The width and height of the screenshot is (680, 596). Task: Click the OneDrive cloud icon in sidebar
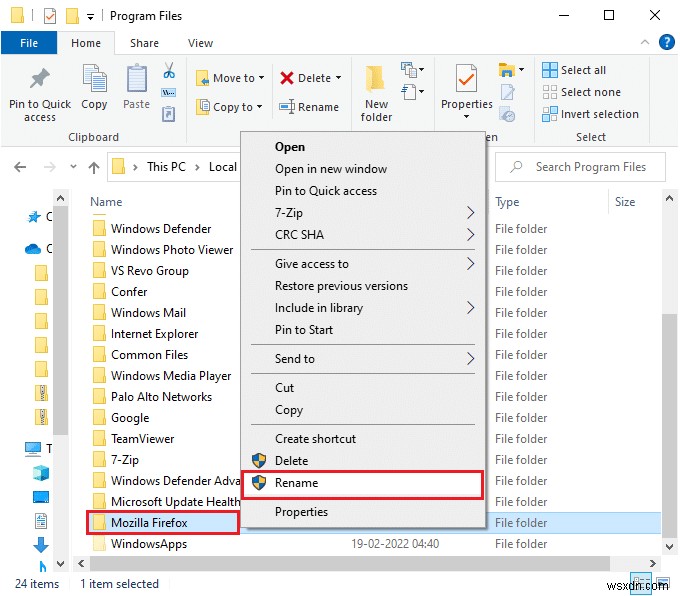click(33, 249)
